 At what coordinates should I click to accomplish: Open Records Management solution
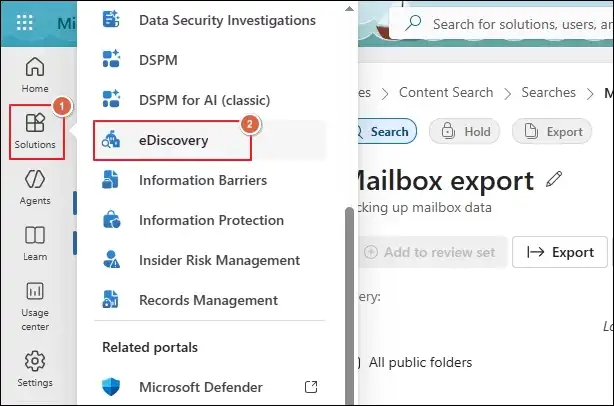[209, 300]
